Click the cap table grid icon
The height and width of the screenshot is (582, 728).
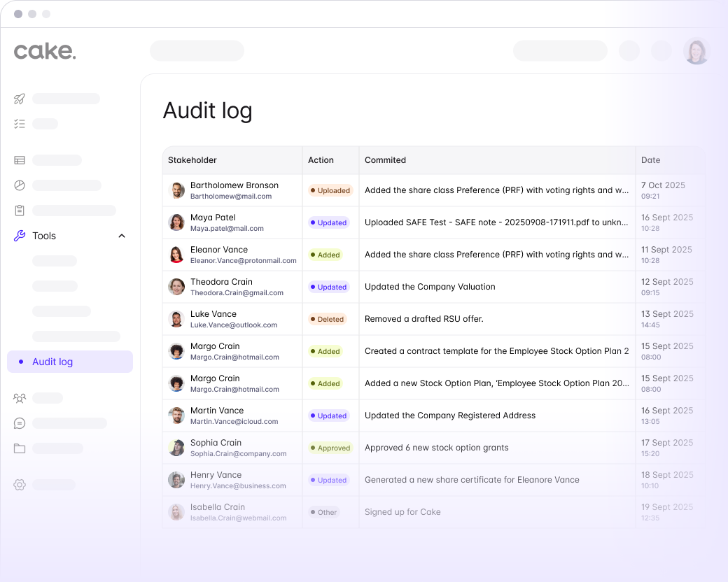pyautogui.click(x=19, y=159)
